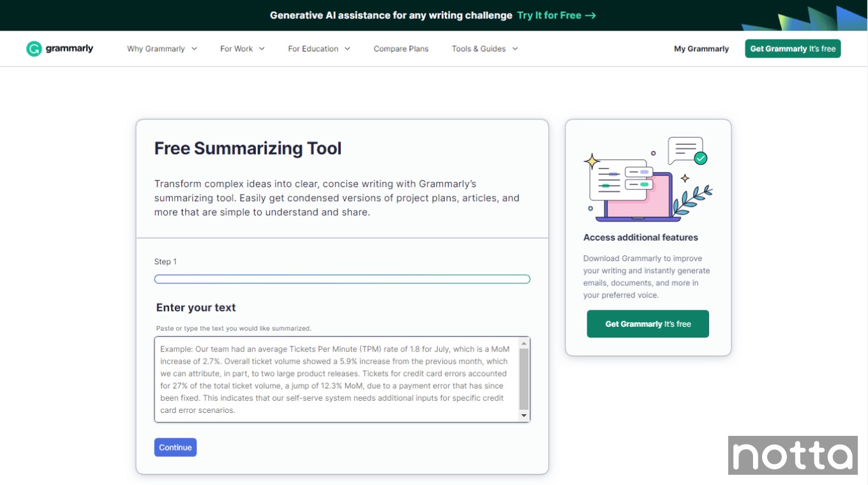Click Get Grammarly in the sidebar card

(x=648, y=324)
